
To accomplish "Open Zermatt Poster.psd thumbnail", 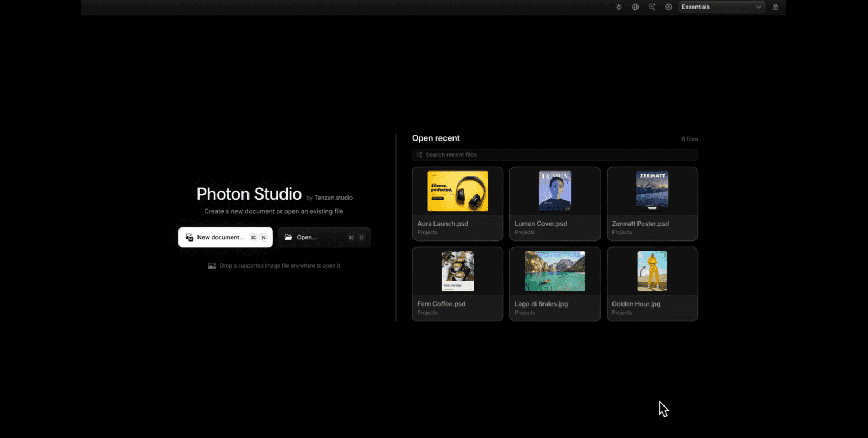I will coord(652,191).
